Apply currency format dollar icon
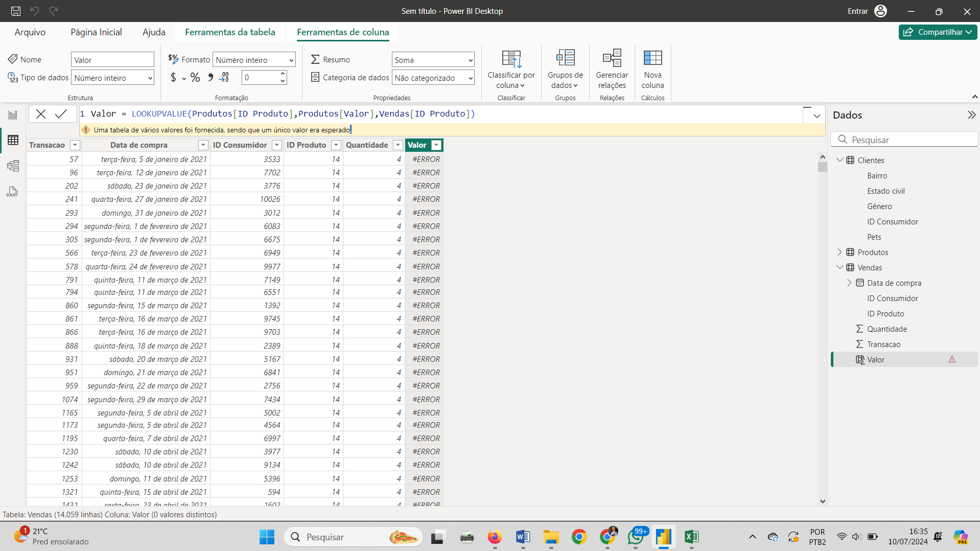This screenshot has height=551, width=980. [173, 77]
